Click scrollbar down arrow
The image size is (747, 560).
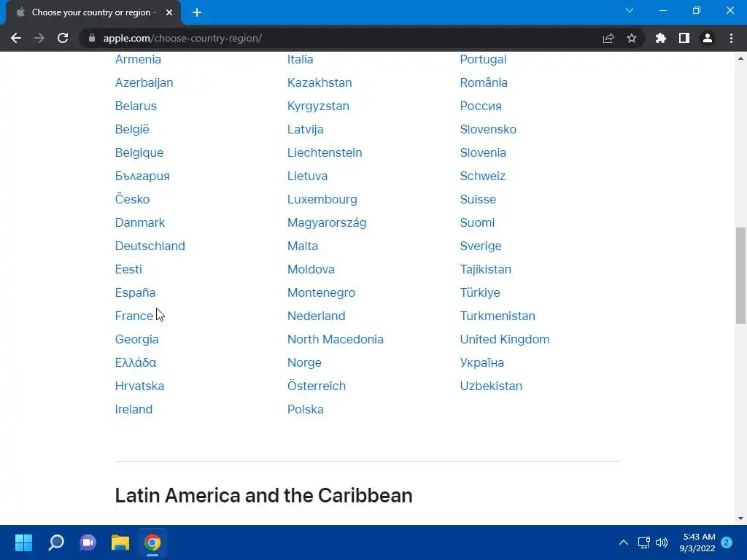tap(740, 518)
